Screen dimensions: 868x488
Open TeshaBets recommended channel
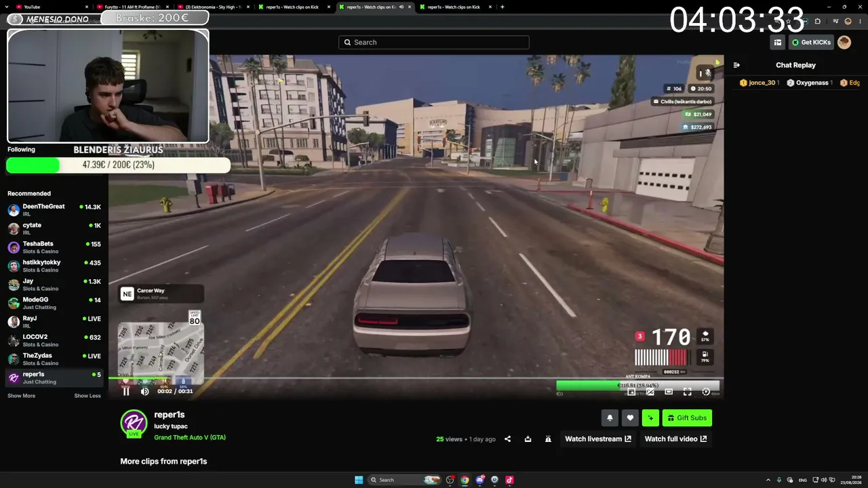54,247
